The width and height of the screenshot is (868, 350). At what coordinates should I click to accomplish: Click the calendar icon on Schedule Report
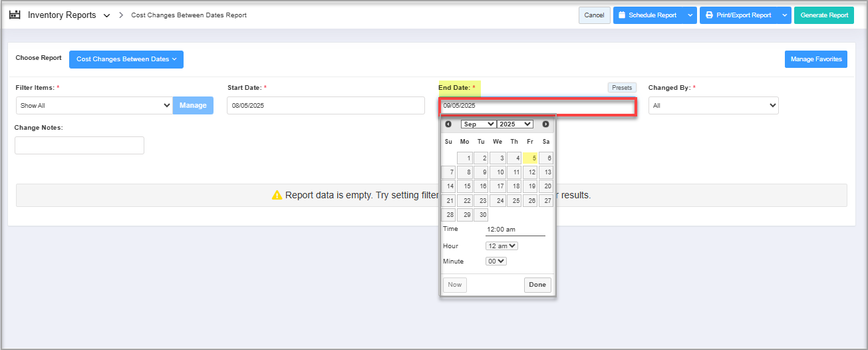click(621, 15)
